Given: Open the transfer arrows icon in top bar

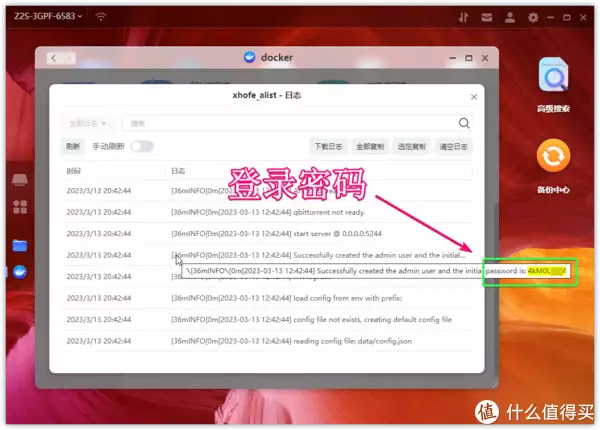Looking at the screenshot, I should point(463,17).
